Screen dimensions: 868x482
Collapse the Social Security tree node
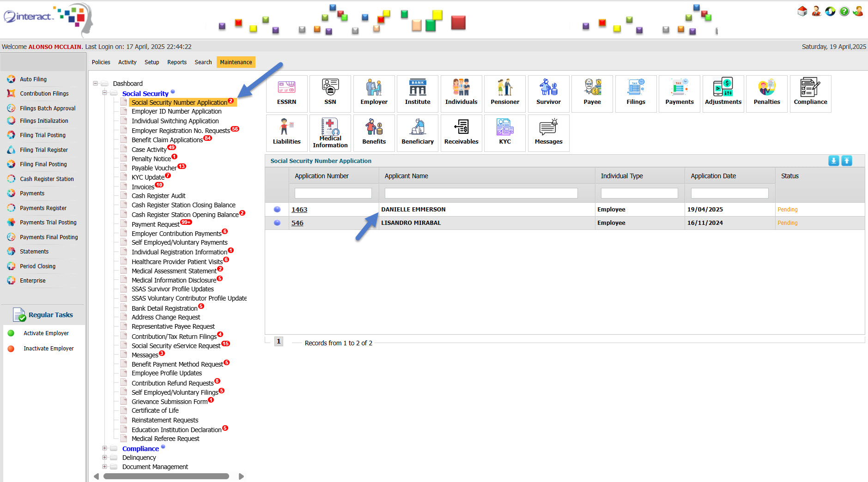click(105, 93)
